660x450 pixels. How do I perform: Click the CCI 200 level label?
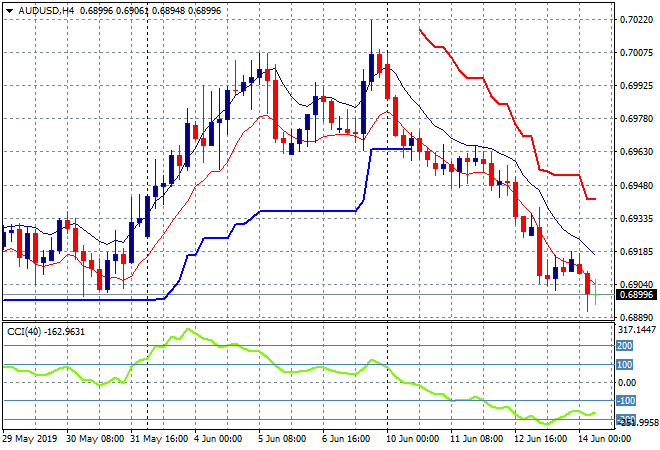tap(625, 346)
